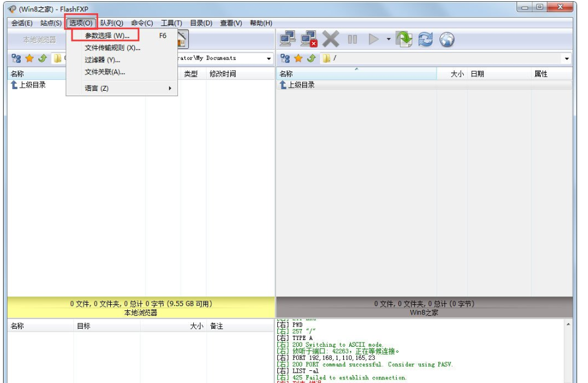Viewport: 588px width, 383px height.
Task: Click the disconnect icon with red X badge
Action: [x=309, y=39]
